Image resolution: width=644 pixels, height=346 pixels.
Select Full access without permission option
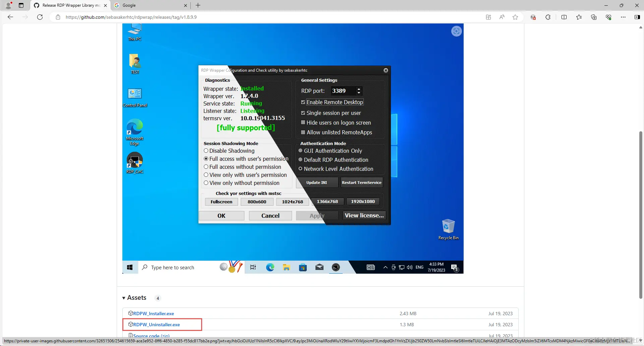(206, 167)
